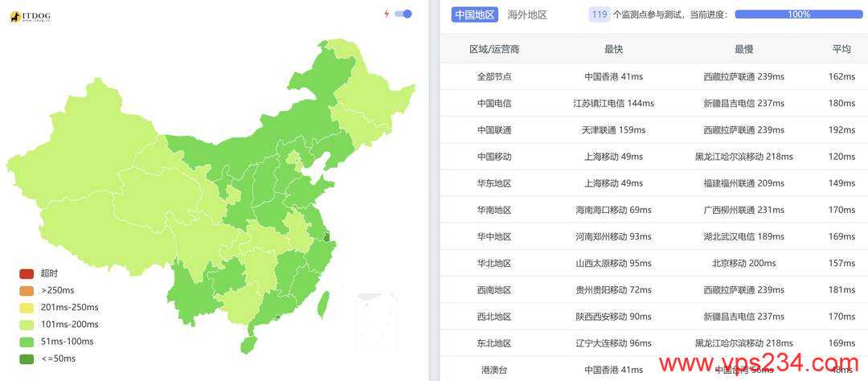Select the 中国电信 table row
This screenshot has width=868, height=381.
653,103
